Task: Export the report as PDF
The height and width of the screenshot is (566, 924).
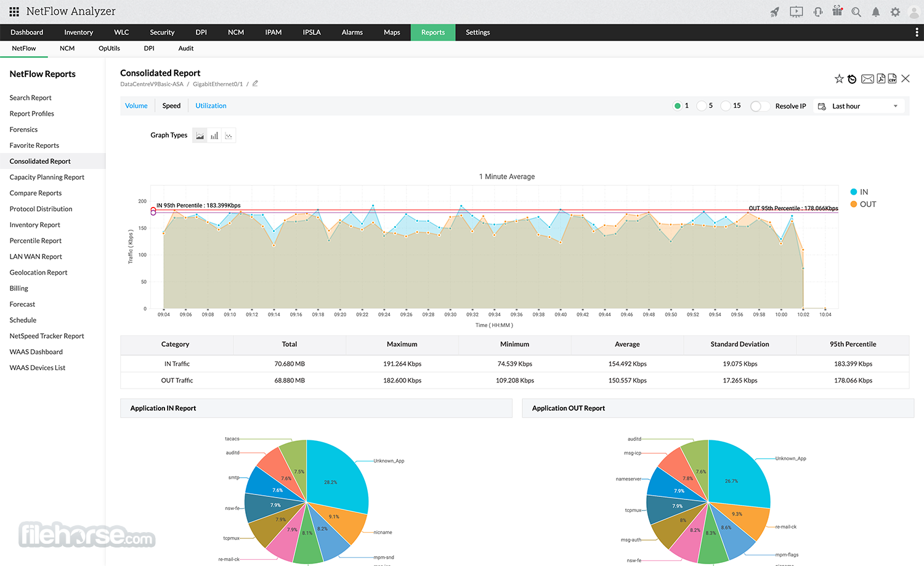Action: [x=881, y=79]
